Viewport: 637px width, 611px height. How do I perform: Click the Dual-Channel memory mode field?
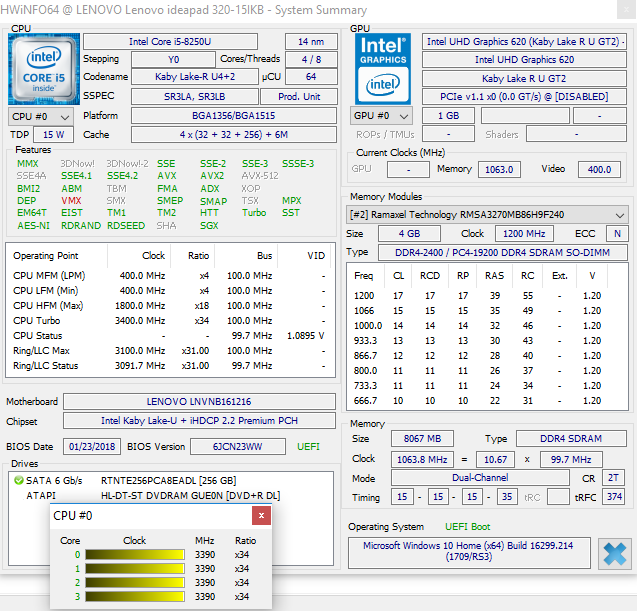480,477
